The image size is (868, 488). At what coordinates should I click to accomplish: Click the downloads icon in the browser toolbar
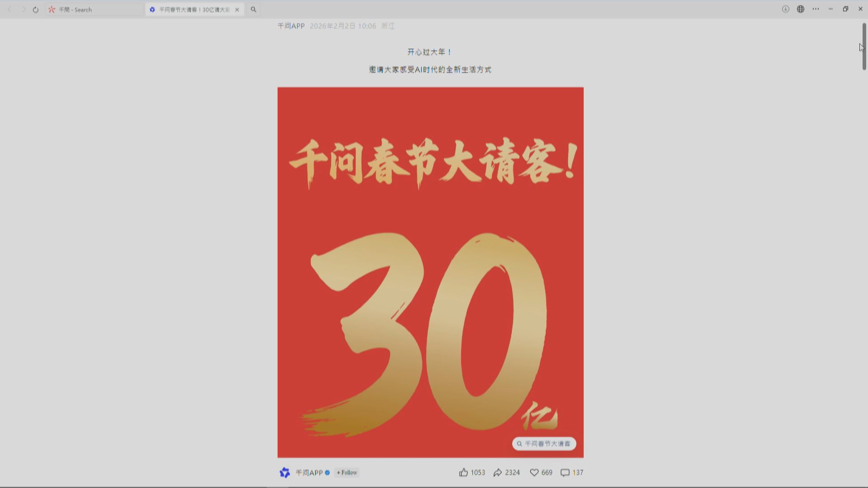[786, 9]
